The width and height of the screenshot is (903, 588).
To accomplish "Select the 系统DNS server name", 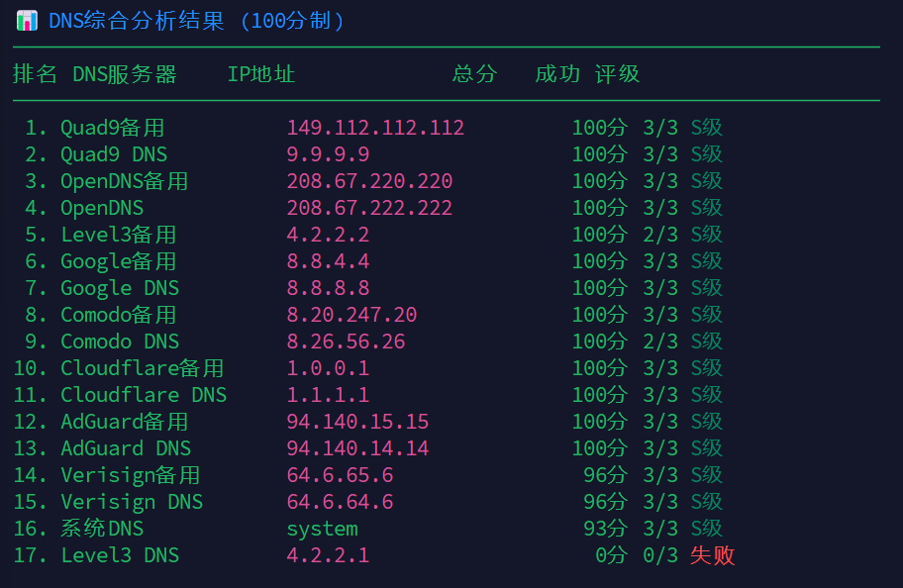I will [x=102, y=529].
